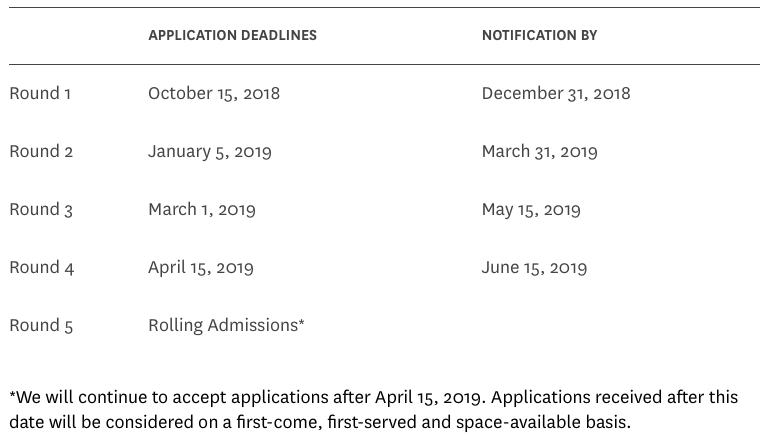Click the January 5, 2019 deadline

point(210,151)
